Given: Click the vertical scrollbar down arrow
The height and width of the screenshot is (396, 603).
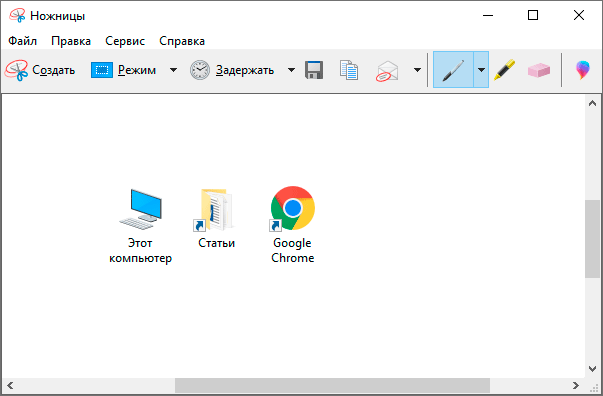Looking at the screenshot, I should click(x=592, y=369).
